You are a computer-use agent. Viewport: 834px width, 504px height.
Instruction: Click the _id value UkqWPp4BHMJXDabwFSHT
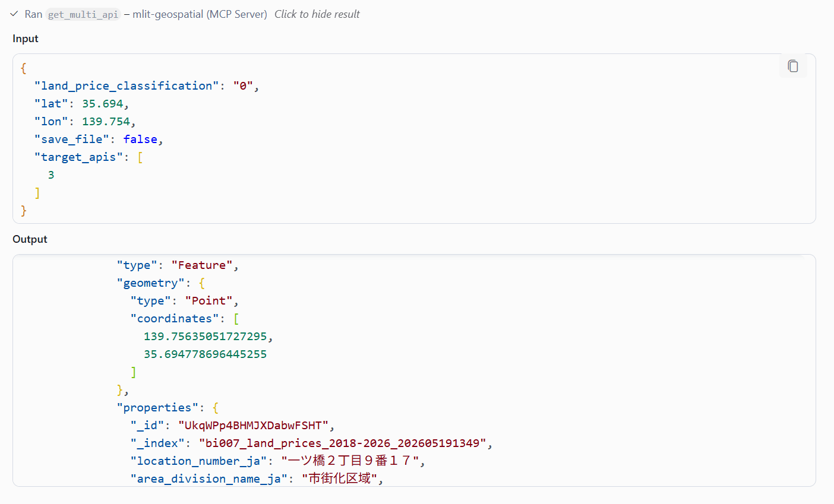click(253, 426)
